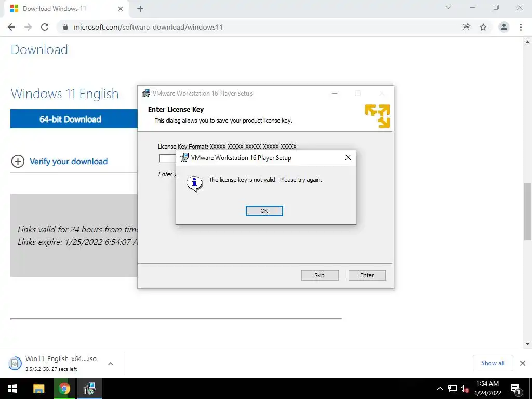Click the VMware installer taskbar icon
This screenshot has width=532, height=399.
pyautogui.click(x=89, y=389)
